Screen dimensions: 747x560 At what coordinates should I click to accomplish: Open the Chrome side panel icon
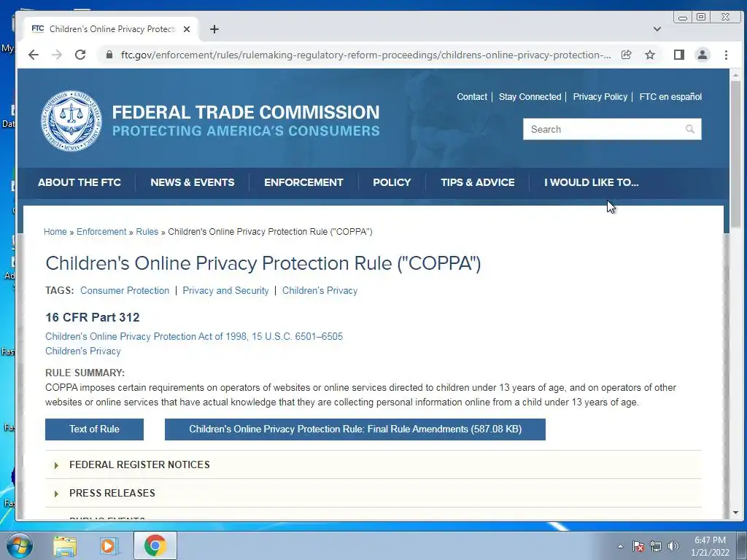pyautogui.click(x=679, y=55)
